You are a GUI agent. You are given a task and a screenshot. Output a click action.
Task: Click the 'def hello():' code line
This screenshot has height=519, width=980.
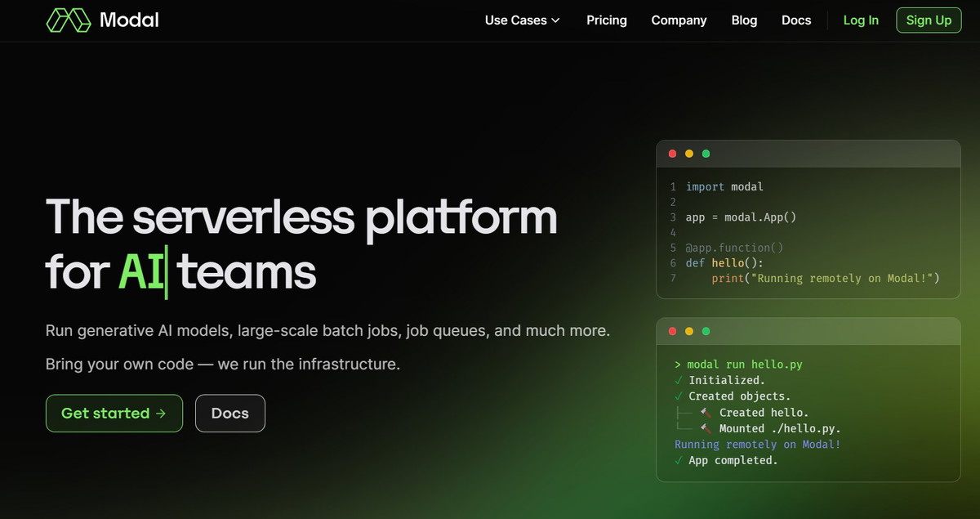724,263
